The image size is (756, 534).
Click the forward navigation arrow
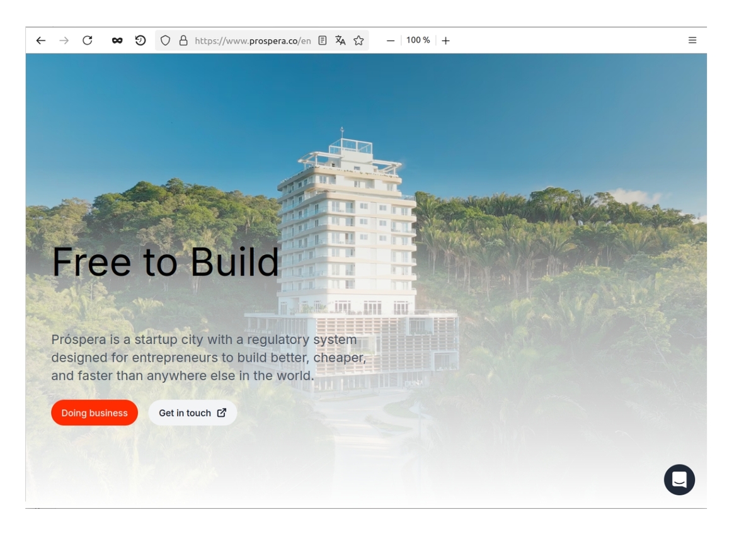pyautogui.click(x=64, y=40)
